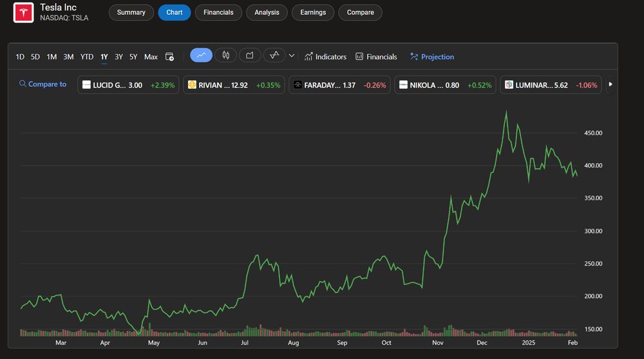Select the 1Y time range
Viewport: 644px width, 359px height.
click(x=104, y=57)
